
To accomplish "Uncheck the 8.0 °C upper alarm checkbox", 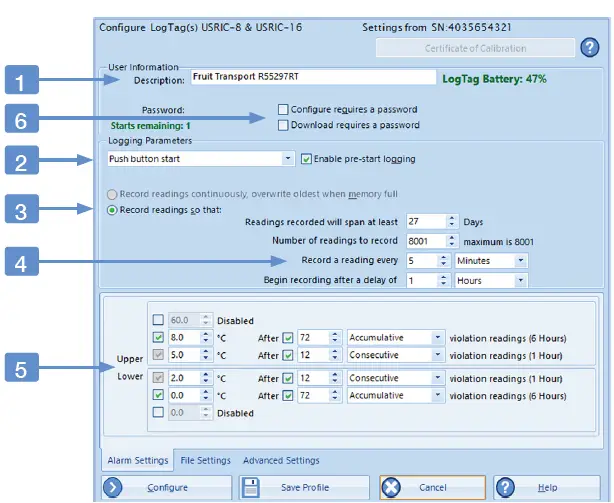I will pyautogui.click(x=158, y=337).
